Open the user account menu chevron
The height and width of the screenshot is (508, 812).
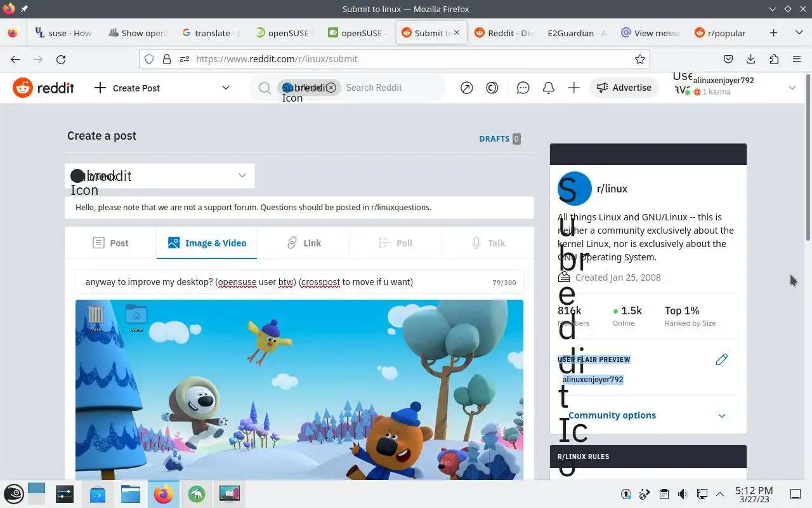(792, 88)
